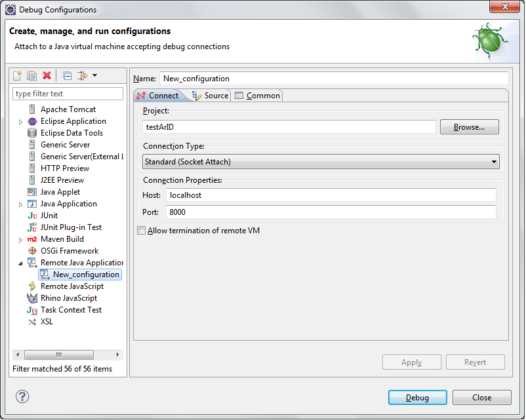
Task: Switch to the Common tab
Action: (x=257, y=96)
